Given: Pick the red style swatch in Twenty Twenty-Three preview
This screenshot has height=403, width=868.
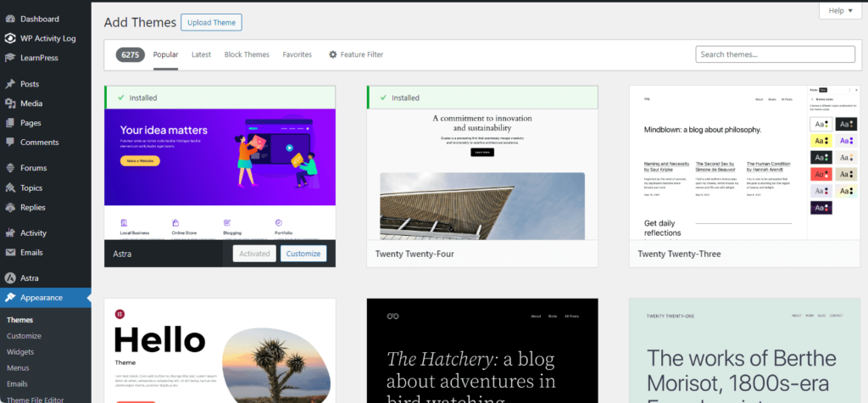Looking at the screenshot, I should [820, 174].
